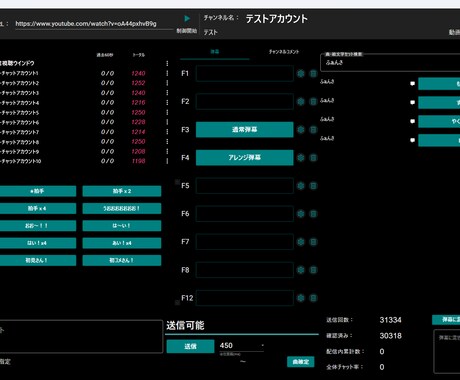
Task: Click the 送信 send button
Action: (x=190, y=346)
